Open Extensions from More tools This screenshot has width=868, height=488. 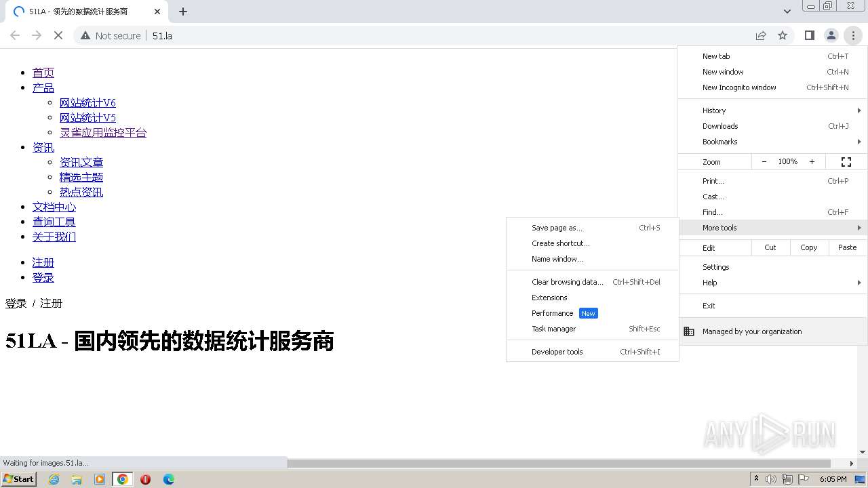click(592, 298)
